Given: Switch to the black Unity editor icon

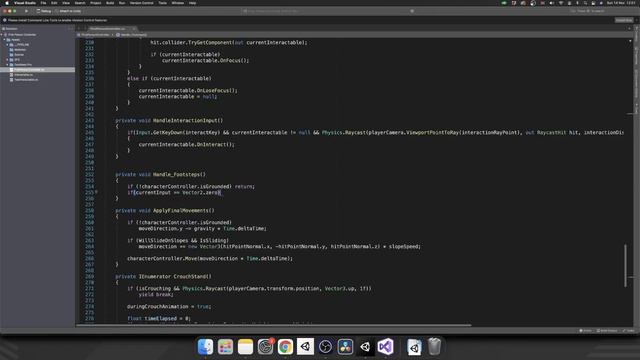Looking at the screenshot, I should click(x=365, y=347).
